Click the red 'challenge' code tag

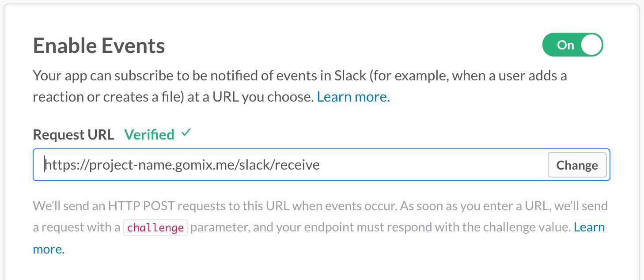[x=155, y=228]
